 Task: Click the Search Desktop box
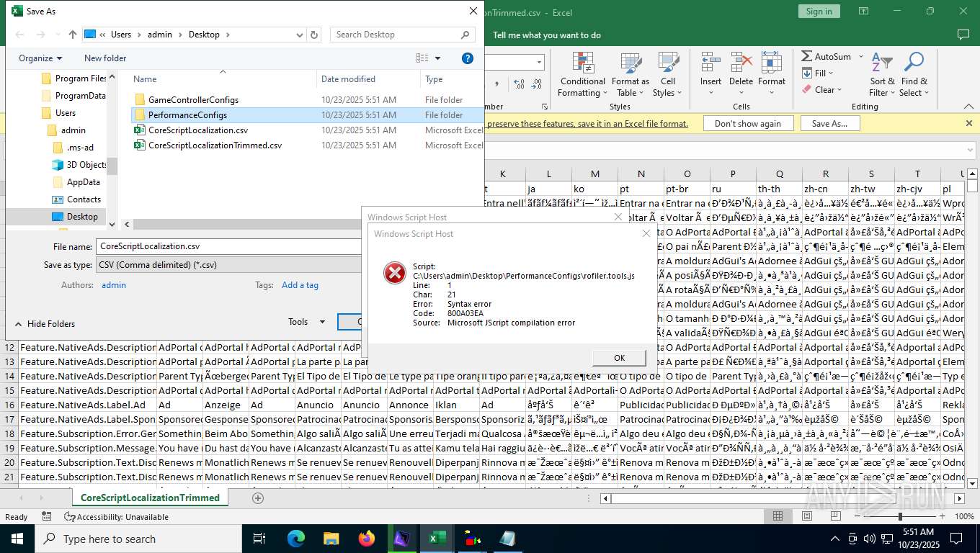[x=403, y=35]
